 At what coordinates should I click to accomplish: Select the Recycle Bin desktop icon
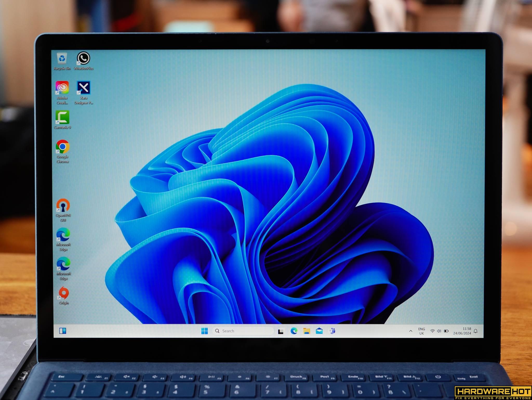(x=62, y=59)
